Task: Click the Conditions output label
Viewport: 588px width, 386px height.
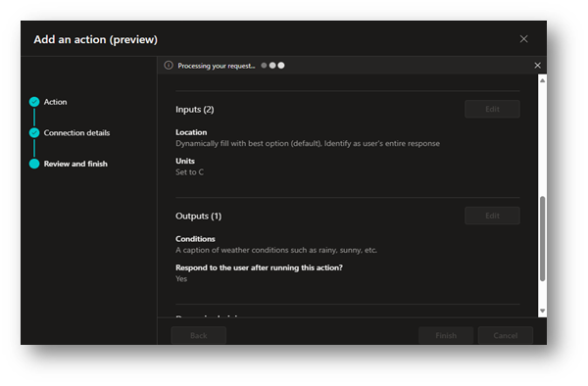Action: (x=195, y=239)
